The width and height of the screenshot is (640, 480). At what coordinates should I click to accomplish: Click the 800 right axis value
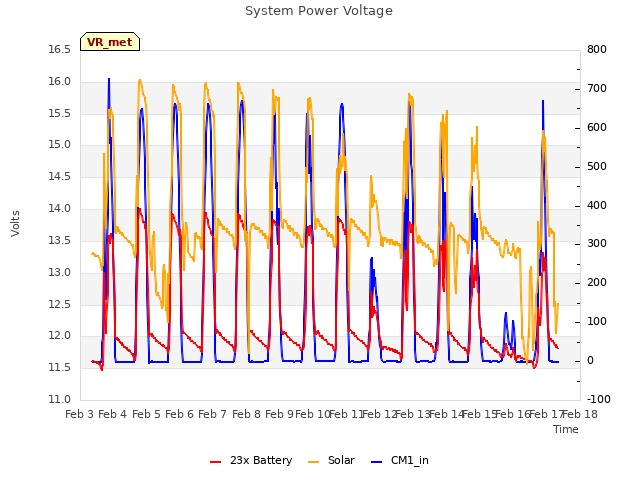pos(597,50)
